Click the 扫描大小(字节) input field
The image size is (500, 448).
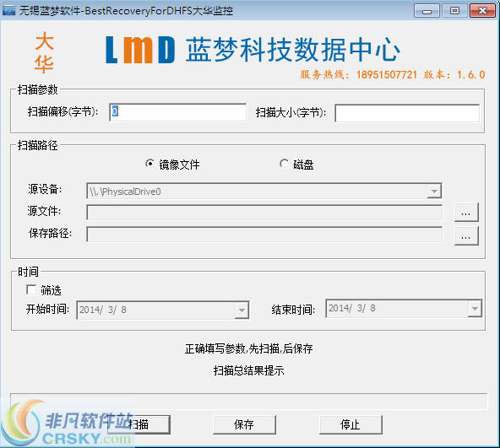pos(407,113)
